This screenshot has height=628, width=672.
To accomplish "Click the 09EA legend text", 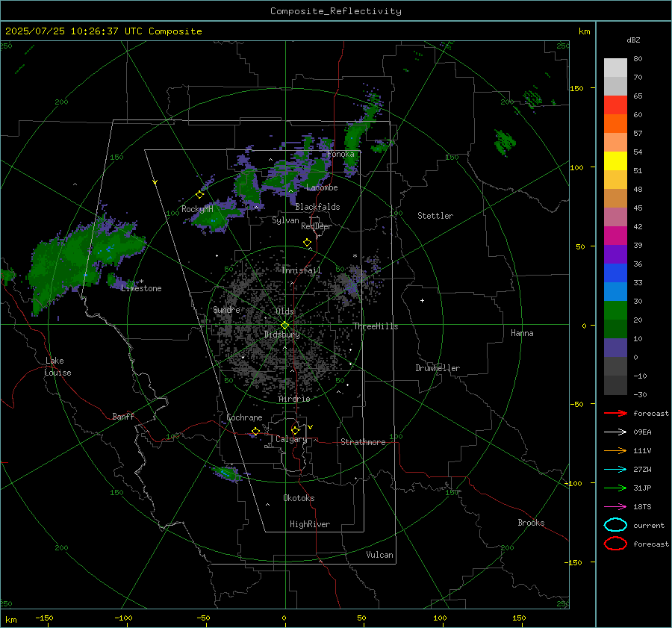I will coord(642,432).
